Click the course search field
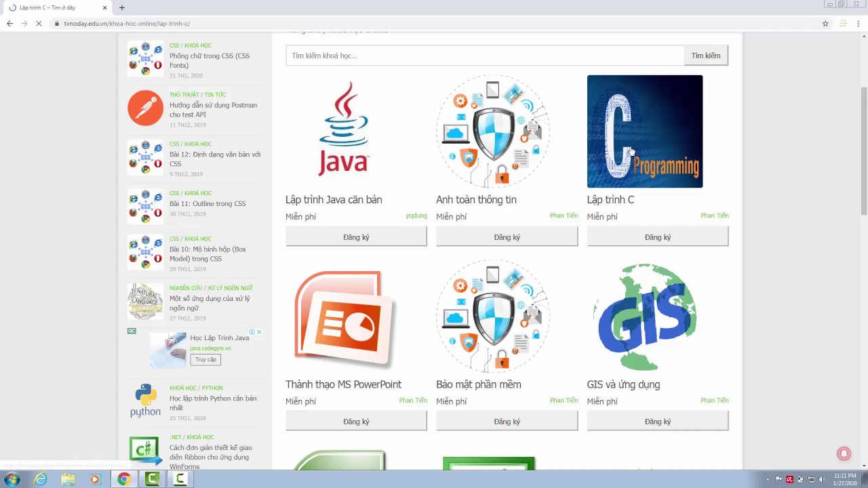Image resolution: width=868 pixels, height=488 pixels. (485, 56)
